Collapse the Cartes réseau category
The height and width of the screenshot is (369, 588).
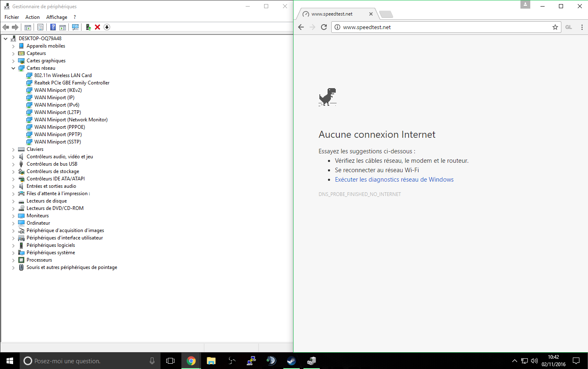[x=14, y=68]
